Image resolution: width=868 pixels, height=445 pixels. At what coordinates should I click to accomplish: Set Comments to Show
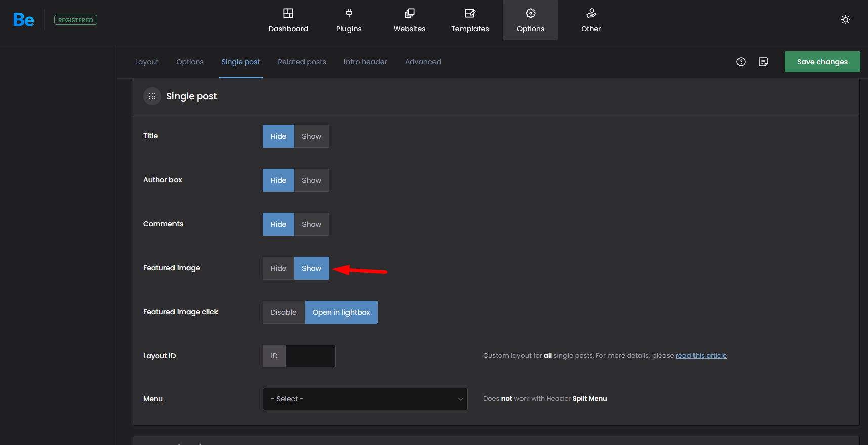(312, 224)
